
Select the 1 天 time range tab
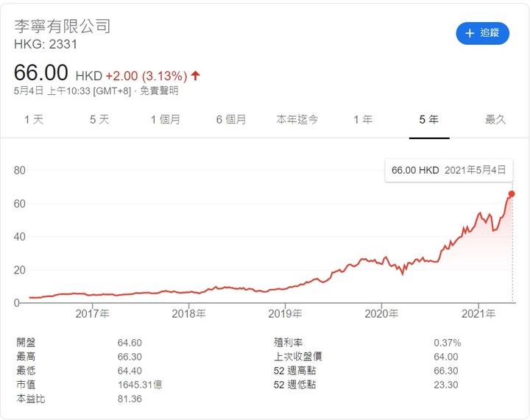34,119
